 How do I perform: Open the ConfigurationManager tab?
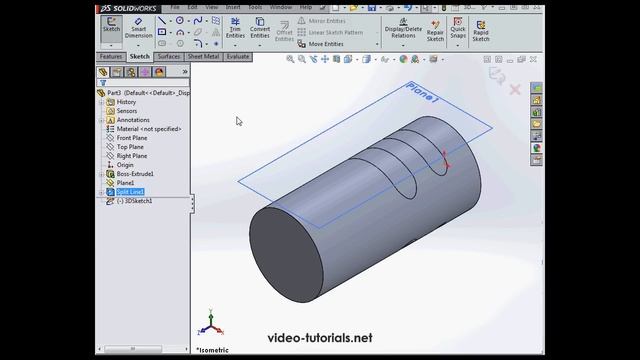coord(131,72)
